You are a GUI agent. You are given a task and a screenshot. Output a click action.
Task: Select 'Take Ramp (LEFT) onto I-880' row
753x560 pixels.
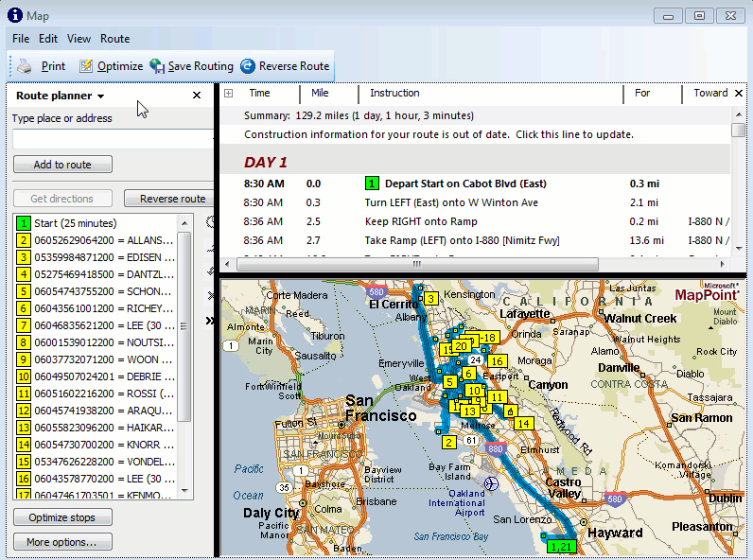point(462,240)
